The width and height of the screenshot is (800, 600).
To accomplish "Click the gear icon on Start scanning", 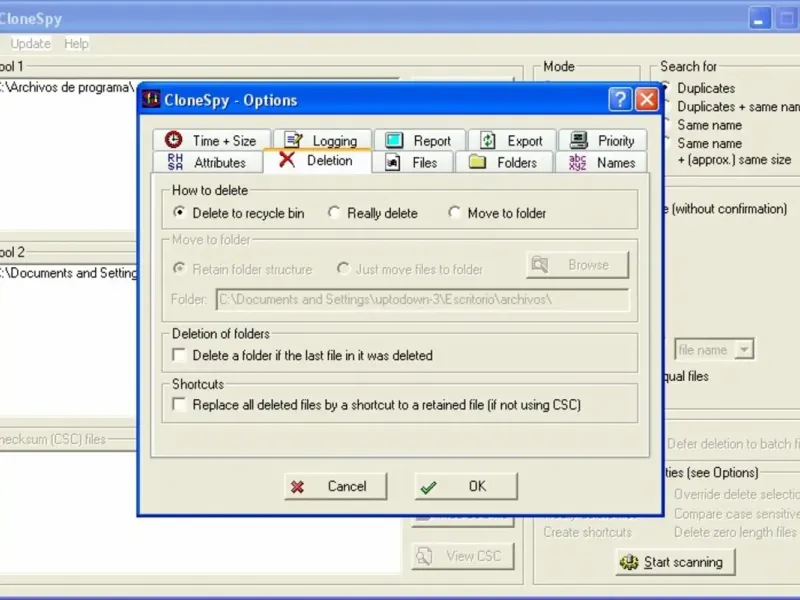I will click(629, 562).
